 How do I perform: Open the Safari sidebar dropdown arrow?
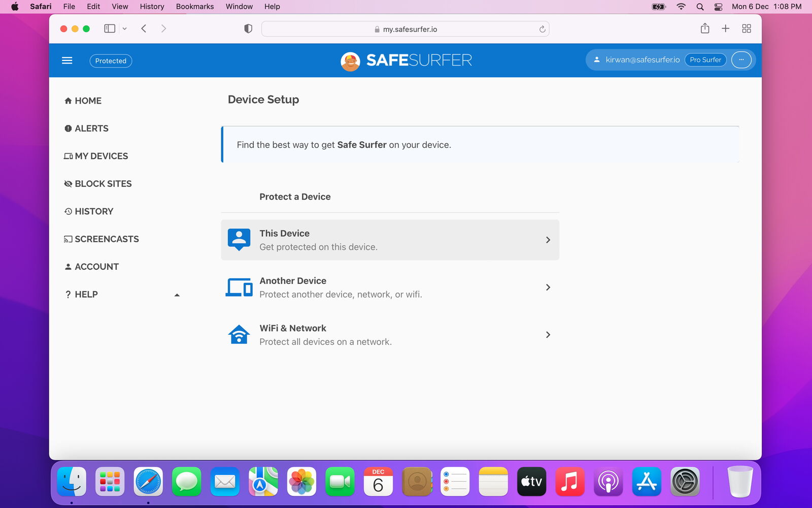(x=124, y=29)
